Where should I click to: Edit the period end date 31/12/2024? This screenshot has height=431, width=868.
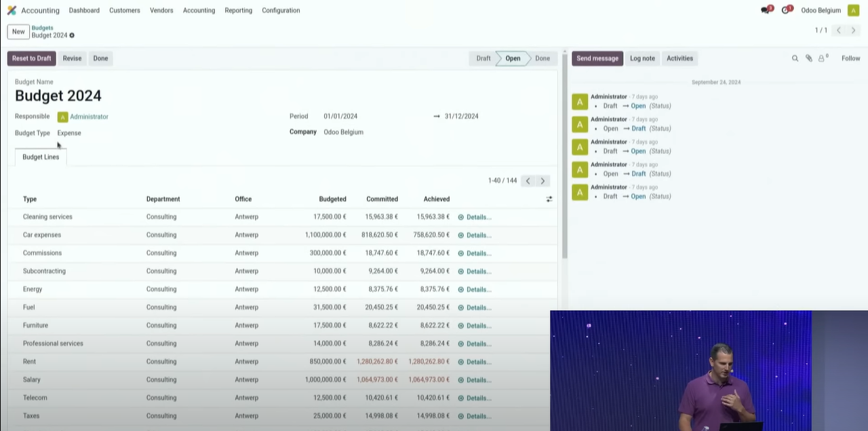point(462,116)
